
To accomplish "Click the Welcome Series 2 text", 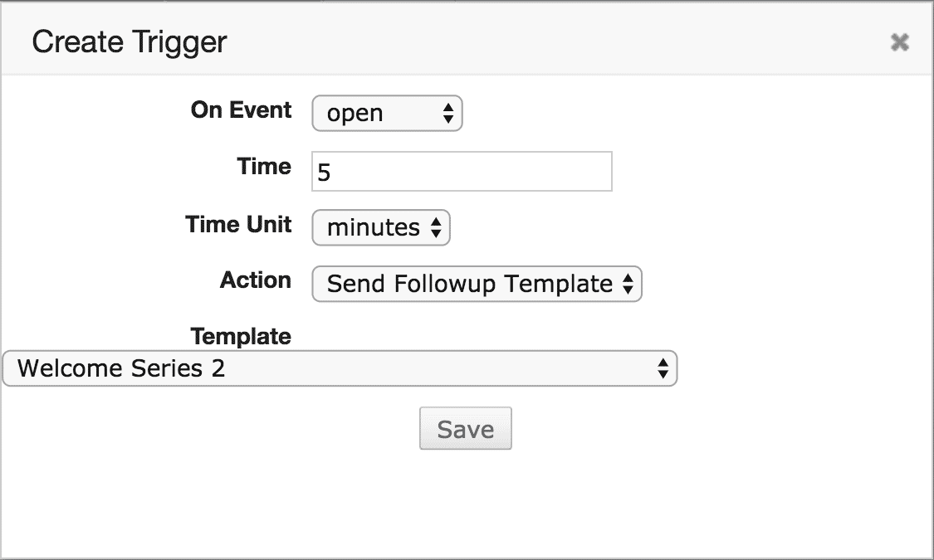I will [x=121, y=368].
